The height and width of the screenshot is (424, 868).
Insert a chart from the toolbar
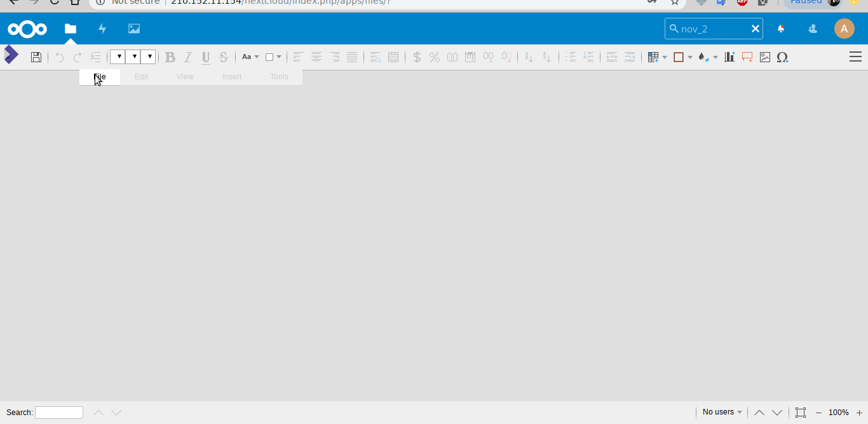tap(729, 57)
